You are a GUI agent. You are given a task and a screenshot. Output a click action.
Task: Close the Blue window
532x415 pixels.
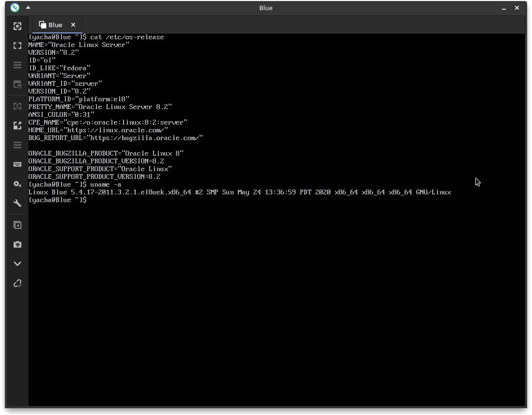tap(516, 8)
